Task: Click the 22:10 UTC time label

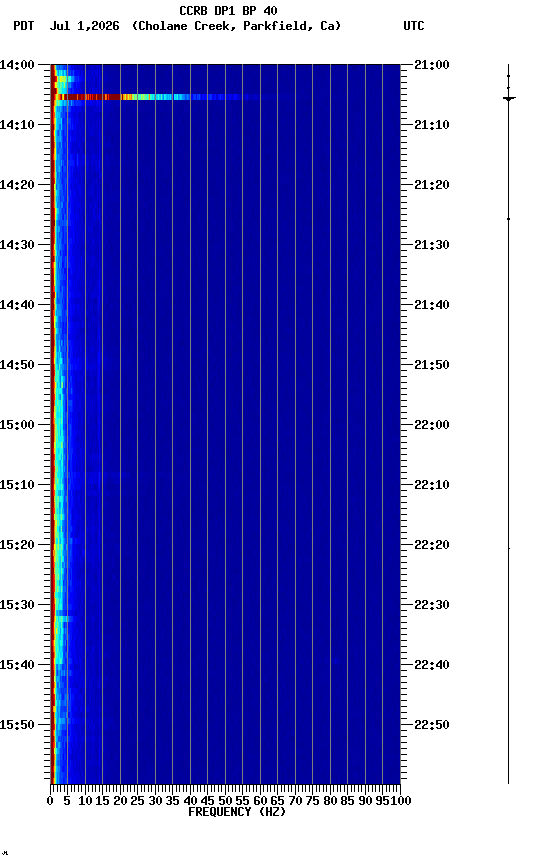Action: (432, 485)
